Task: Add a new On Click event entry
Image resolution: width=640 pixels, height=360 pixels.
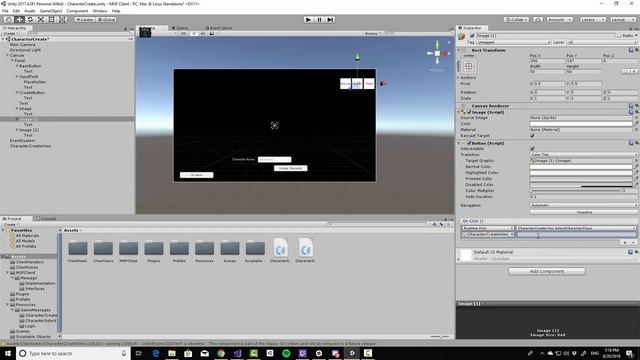Action: pyautogui.click(x=625, y=242)
